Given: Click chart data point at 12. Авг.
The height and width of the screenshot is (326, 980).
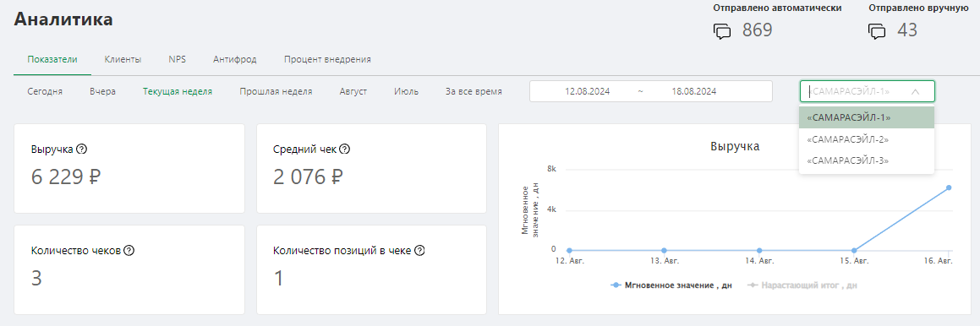Looking at the screenshot, I should pyautogui.click(x=569, y=250).
